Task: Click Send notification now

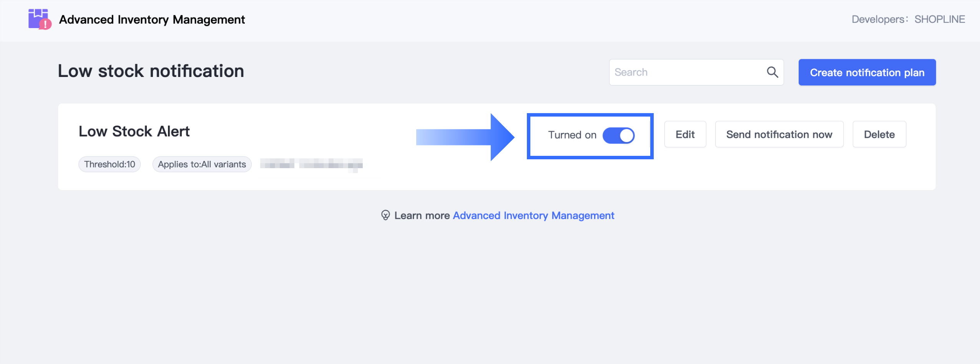Action: [x=779, y=134]
